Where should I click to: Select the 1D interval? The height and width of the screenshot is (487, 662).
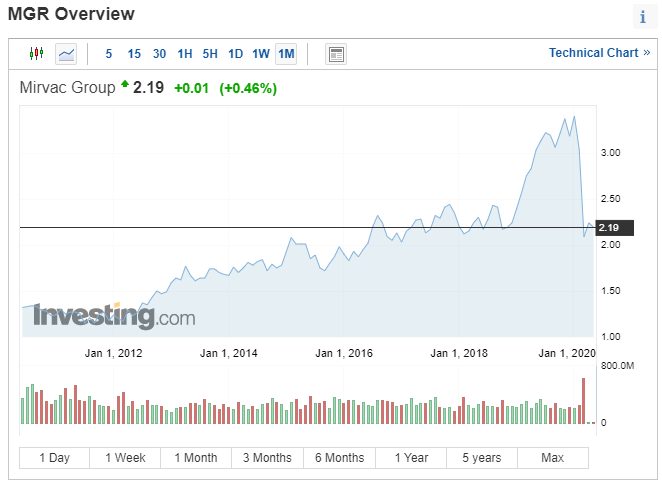tap(236, 54)
